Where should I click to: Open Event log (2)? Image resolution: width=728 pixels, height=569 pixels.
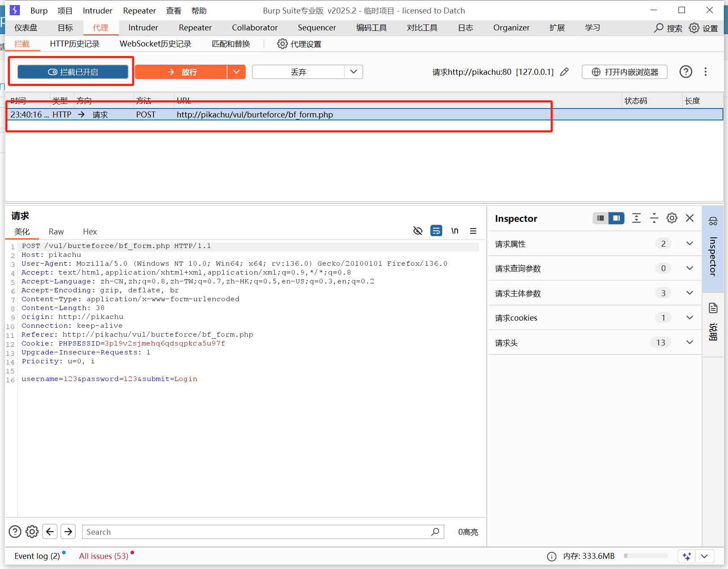[x=37, y=556]
